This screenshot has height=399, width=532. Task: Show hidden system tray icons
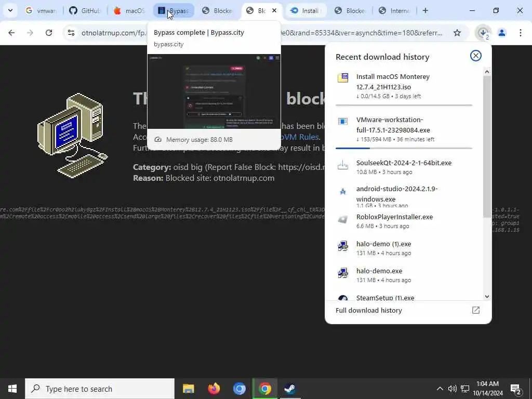pos(440,389)
